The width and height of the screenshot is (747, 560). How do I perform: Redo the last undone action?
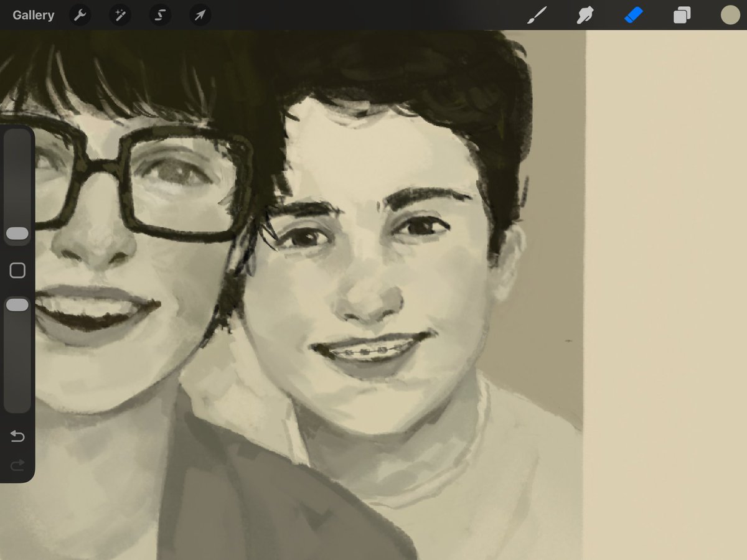coord(17,464)
